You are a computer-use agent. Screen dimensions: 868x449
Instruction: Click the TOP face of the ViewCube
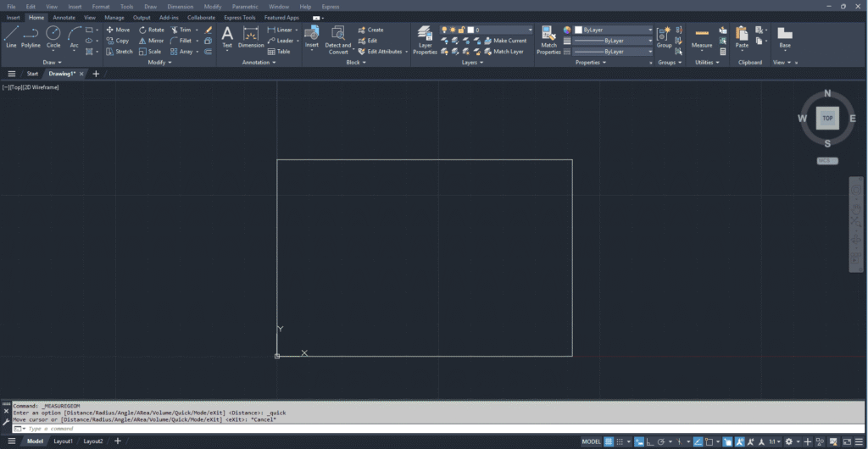click(827, 119)
